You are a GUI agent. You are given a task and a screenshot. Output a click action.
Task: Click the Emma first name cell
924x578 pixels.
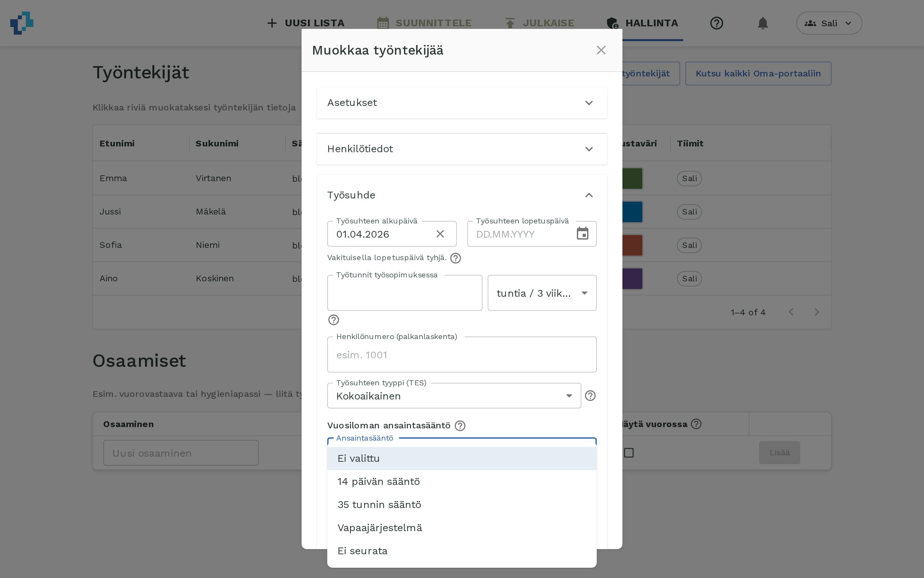click(113, 179)
